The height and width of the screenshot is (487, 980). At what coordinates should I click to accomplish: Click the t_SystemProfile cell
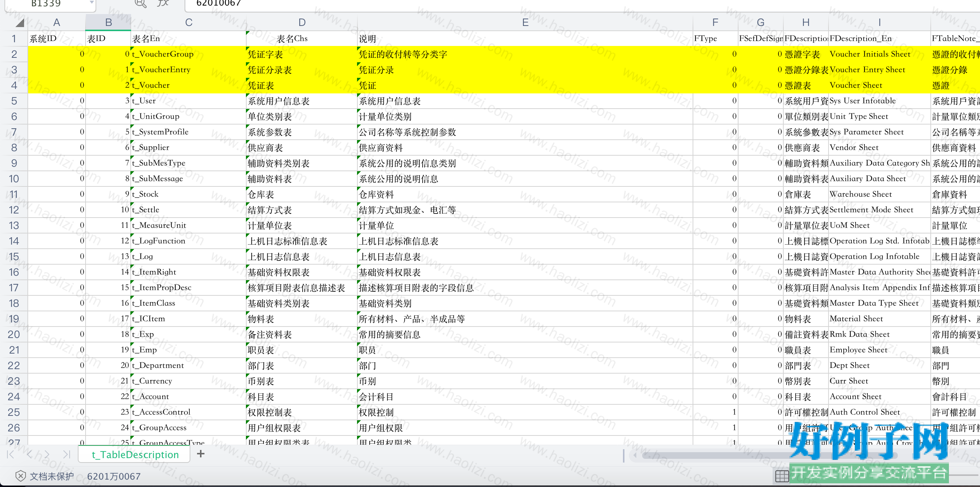coord(188,132)
